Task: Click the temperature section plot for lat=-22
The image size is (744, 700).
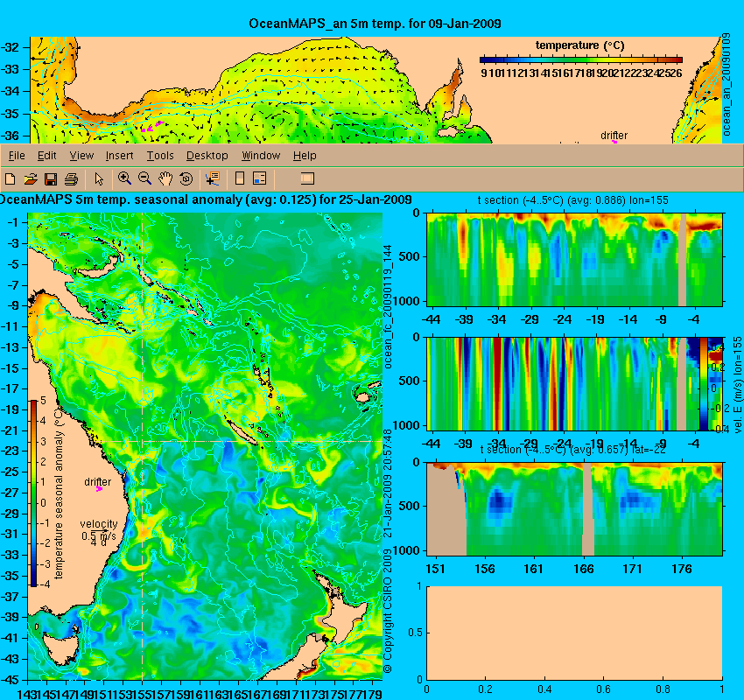Action: [574, 509]
